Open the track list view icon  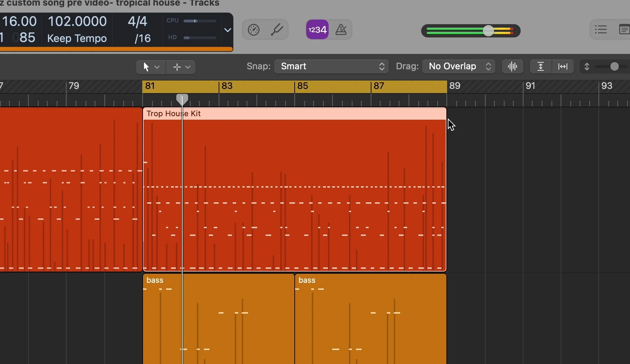601,29
